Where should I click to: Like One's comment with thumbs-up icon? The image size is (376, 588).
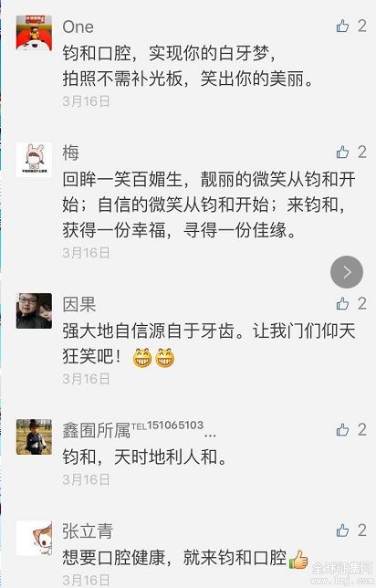pyautogui.click(x=342, y=26)
